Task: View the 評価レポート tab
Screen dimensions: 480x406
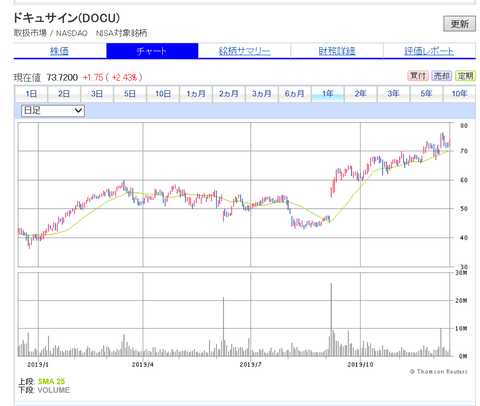Action: pos(429,51)
